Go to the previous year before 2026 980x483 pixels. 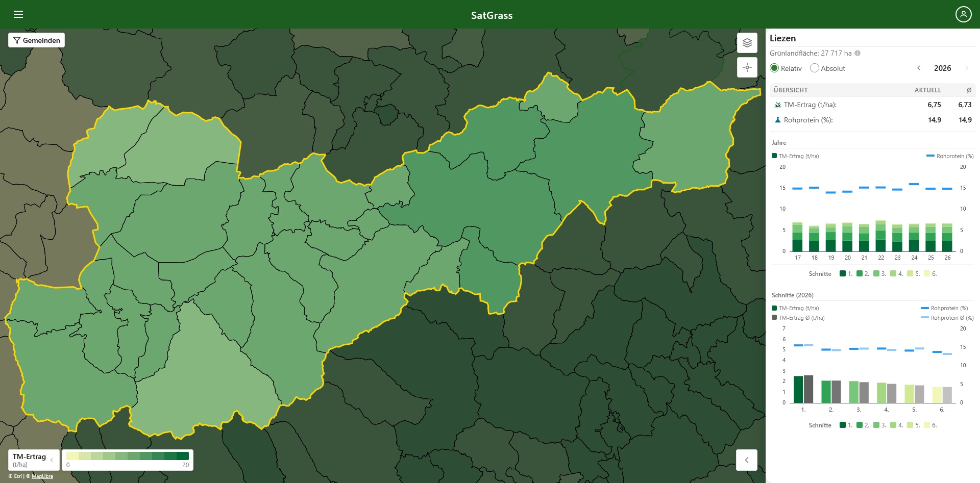(919, 68)
